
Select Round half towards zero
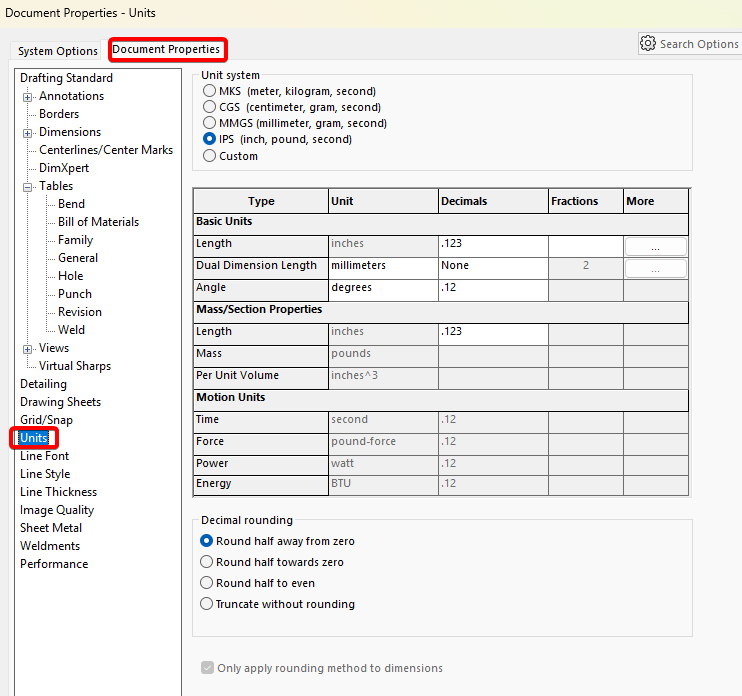click(206, 562)
